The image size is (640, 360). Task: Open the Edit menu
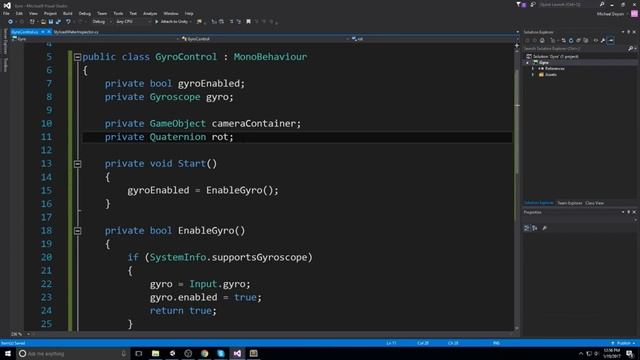pyautogui.click(x=19, y=13)
